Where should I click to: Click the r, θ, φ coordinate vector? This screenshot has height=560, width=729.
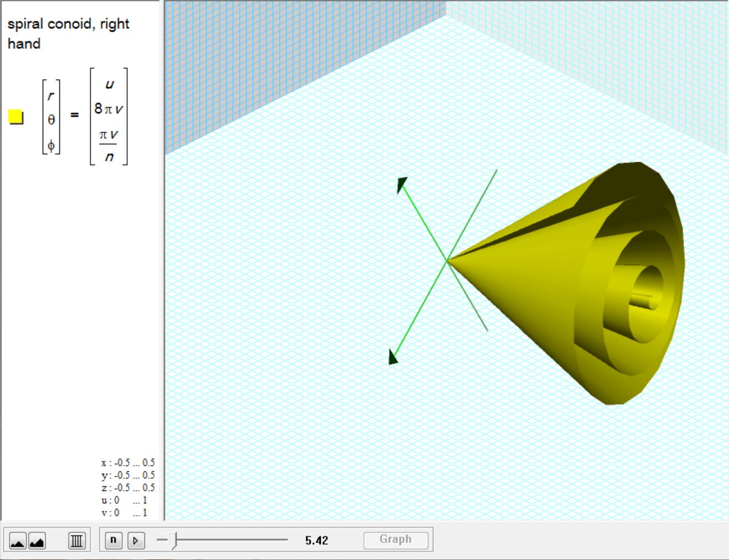tap(51, 118)
